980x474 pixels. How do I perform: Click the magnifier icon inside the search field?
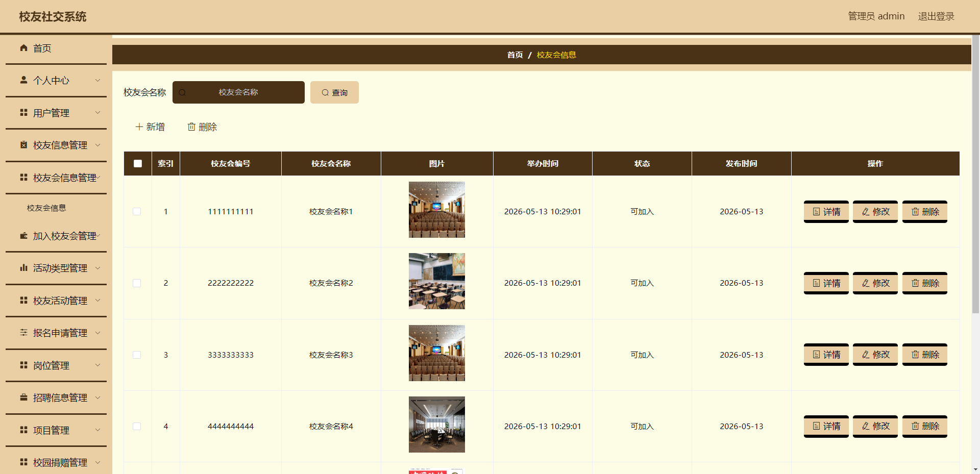[x=182, y=92]
